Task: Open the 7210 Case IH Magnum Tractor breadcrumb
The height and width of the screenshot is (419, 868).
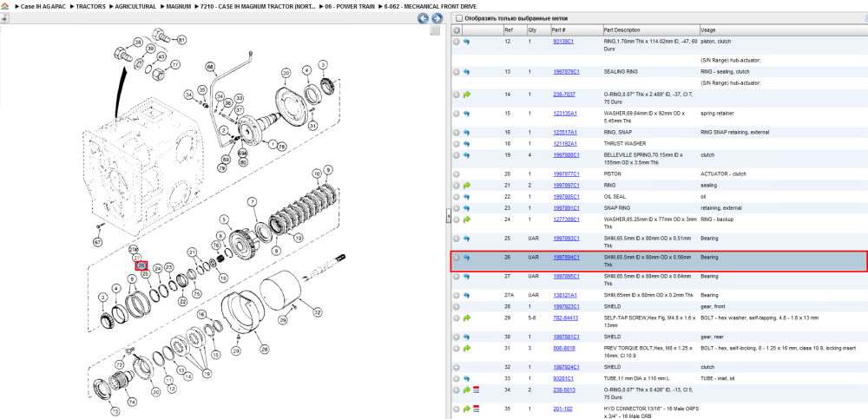Action: [x=259, y=7]
